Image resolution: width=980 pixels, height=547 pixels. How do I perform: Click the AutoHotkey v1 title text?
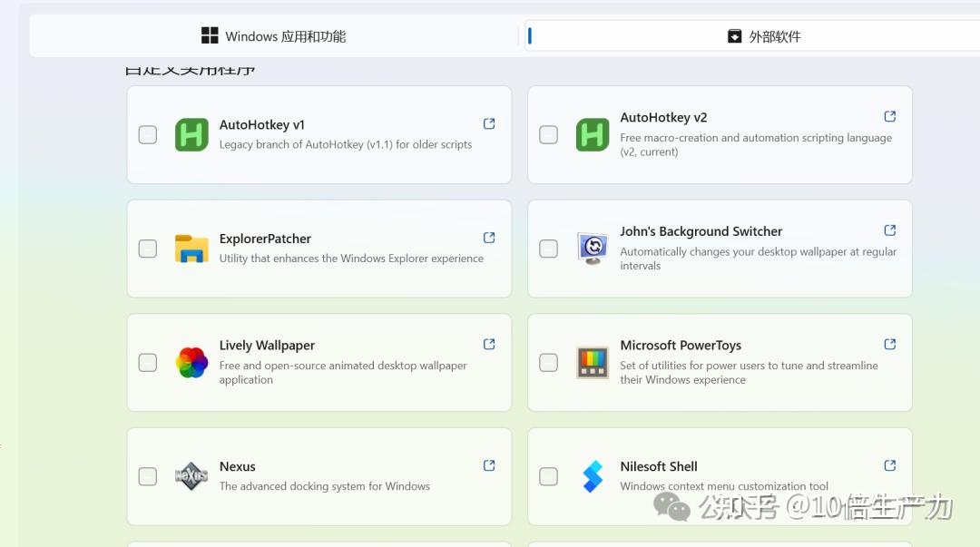point(262,125)
